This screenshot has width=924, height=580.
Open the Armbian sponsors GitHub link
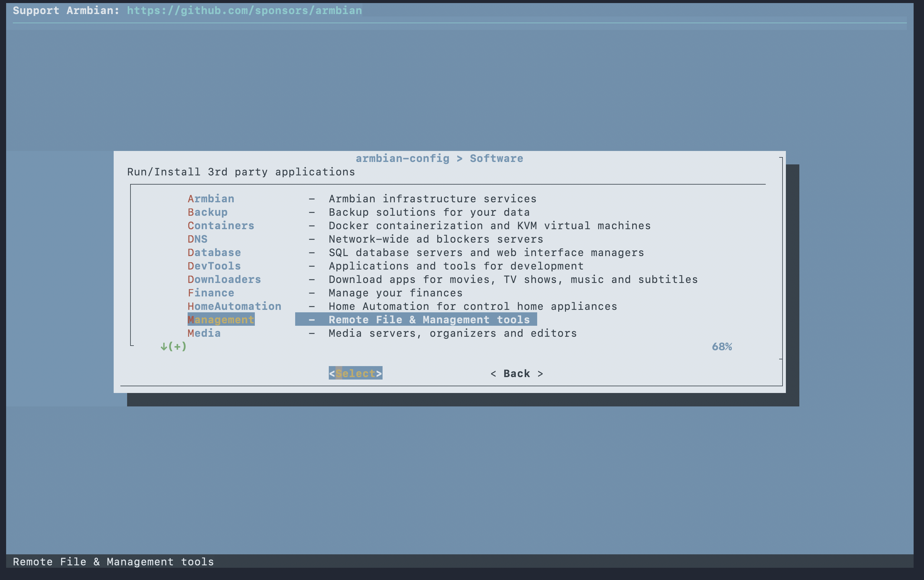(x=244, y=10)
